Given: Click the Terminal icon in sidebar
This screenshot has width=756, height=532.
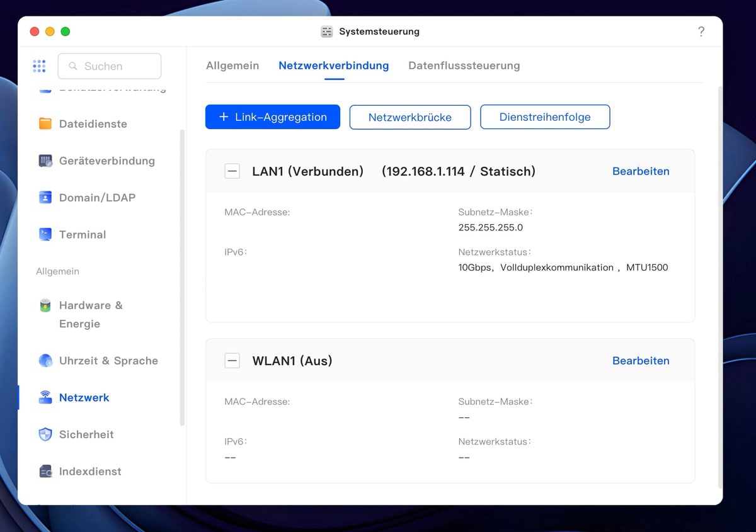Looking at the screenshot, I should (x=45, y=234).
